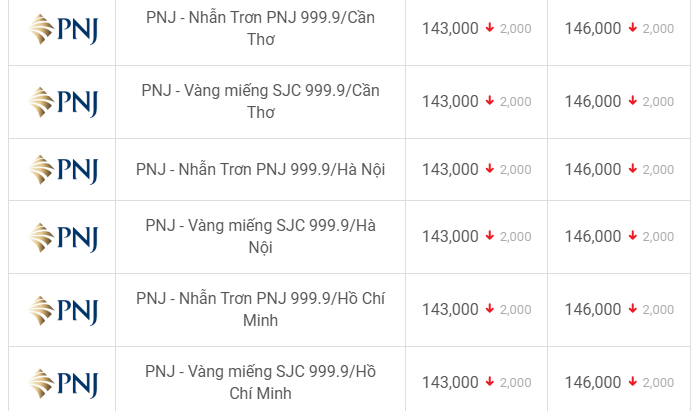Click 146,000 price for Vàng miếng SJC Cần Thơ

pos(593,102)
